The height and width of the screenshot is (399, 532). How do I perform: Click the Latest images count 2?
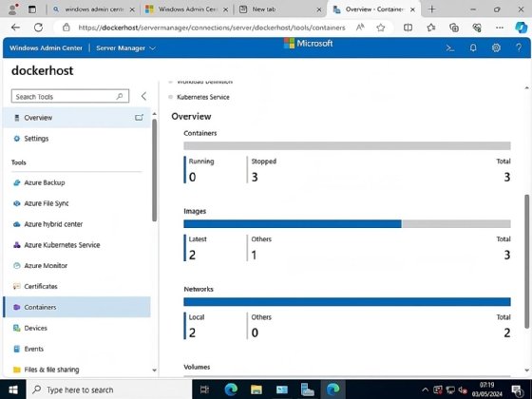click(192, 255)
